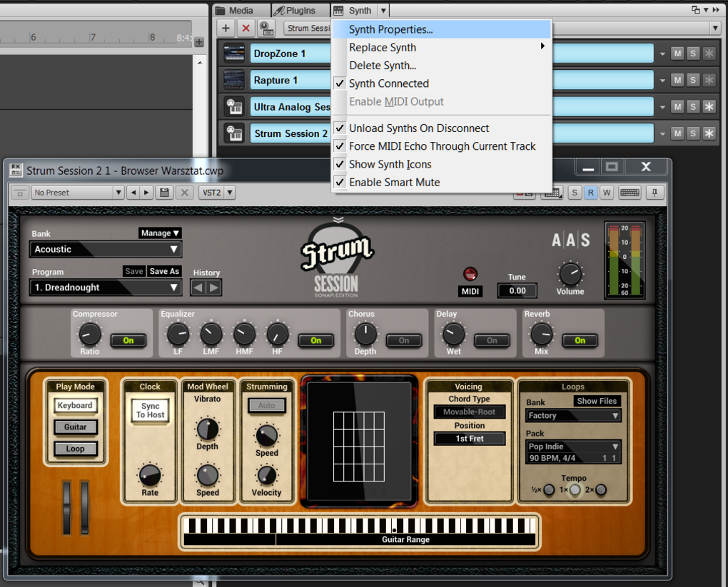728x587 pixels.
Task: Click the DropZone 1 synth thumbnail icon
Action: [234, 53]
